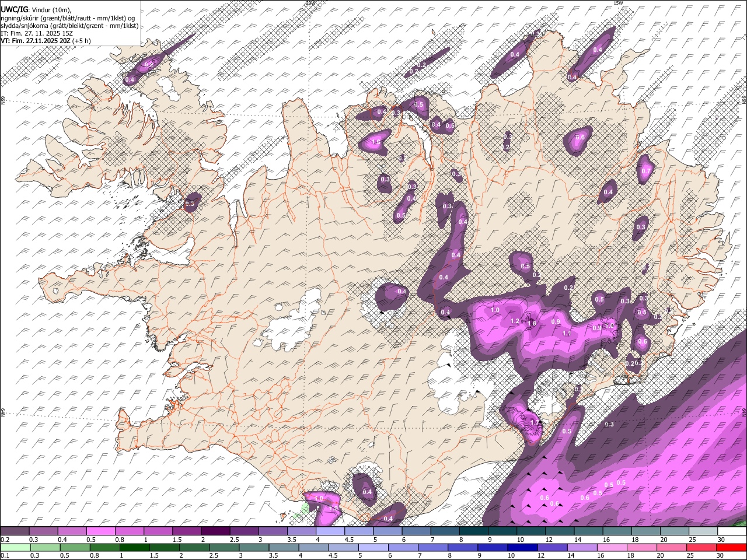Image resolution: width=747 pixels, height=560 pixels.
Task: Click the 'slydda/snjókoma' legend description line
Action: (69, 26)
